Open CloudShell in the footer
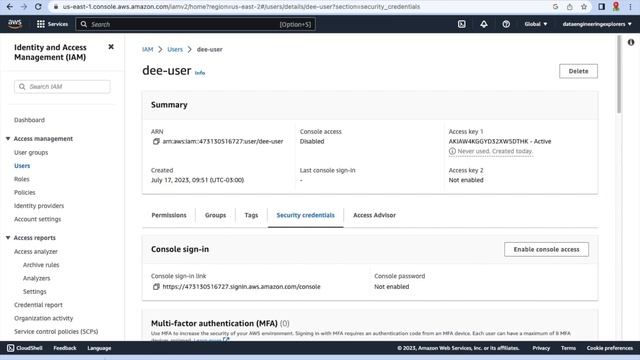640x360 pixels. click(x=24, y=348)
